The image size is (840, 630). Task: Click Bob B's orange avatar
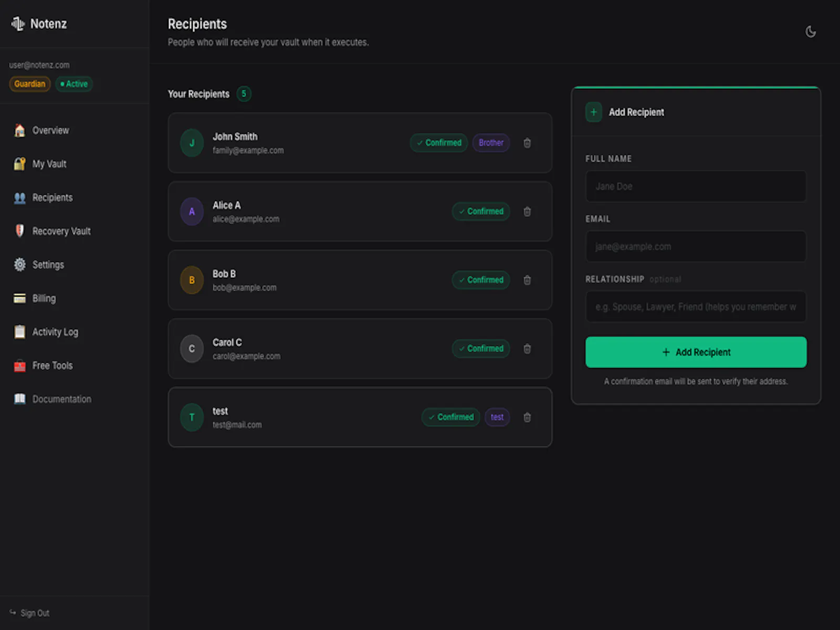point(192,280)
